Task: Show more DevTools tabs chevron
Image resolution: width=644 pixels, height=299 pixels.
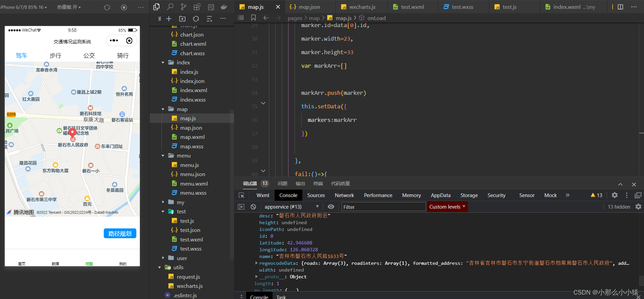Action: point(568,195)
